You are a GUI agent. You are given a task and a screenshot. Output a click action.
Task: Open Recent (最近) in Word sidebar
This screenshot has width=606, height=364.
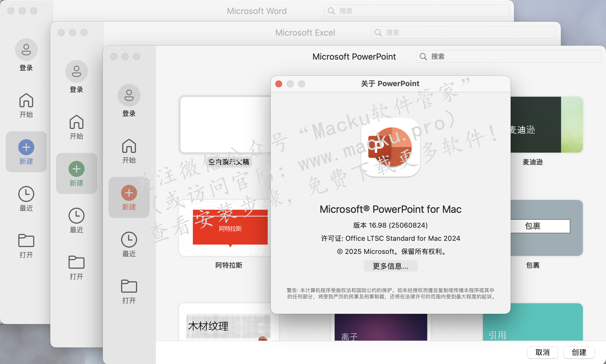tap(26, 199)
